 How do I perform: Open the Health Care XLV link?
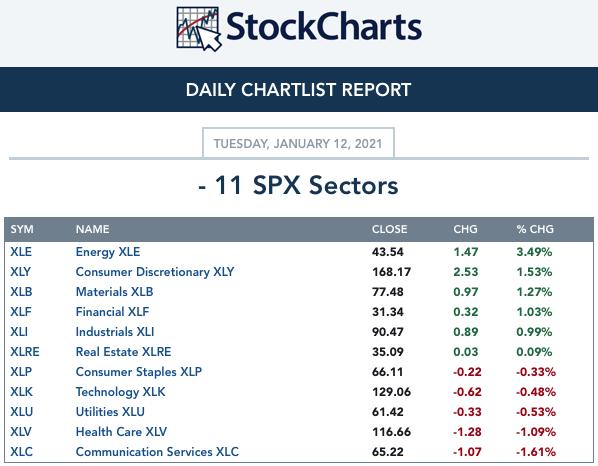click(x=121, y=432)
